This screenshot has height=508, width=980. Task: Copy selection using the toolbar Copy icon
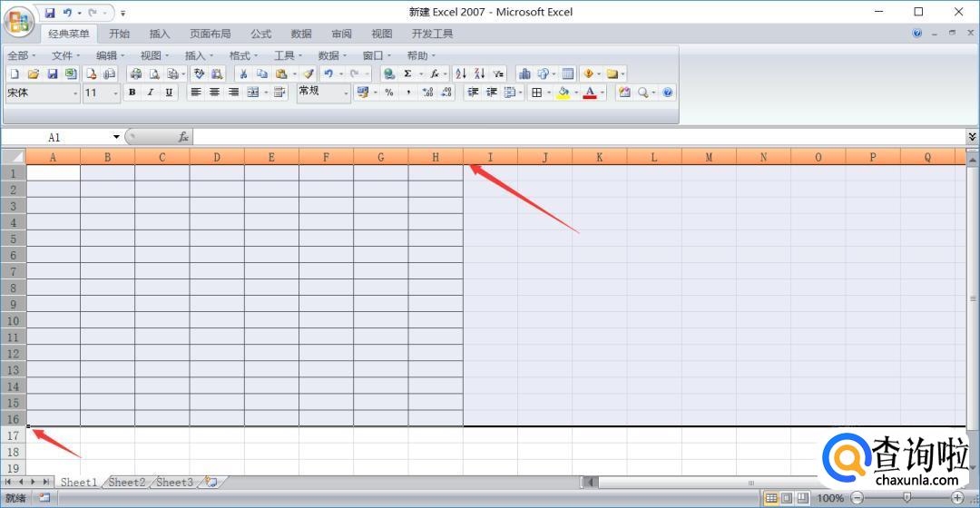coord(262,73)
